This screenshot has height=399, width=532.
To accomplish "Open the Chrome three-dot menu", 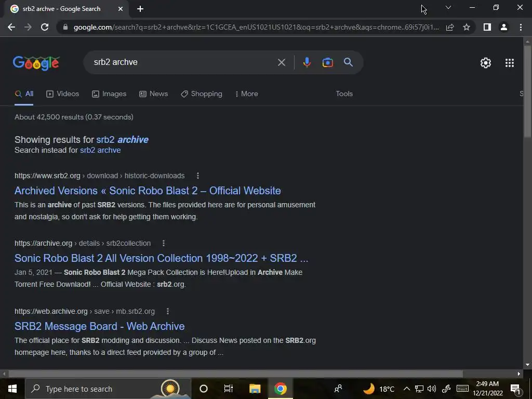I will point(521,27).
